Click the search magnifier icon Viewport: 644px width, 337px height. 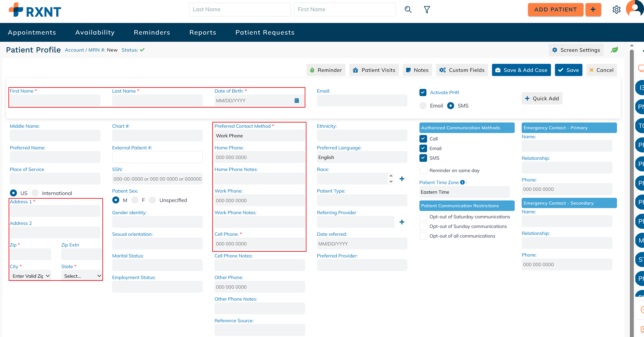408,10
